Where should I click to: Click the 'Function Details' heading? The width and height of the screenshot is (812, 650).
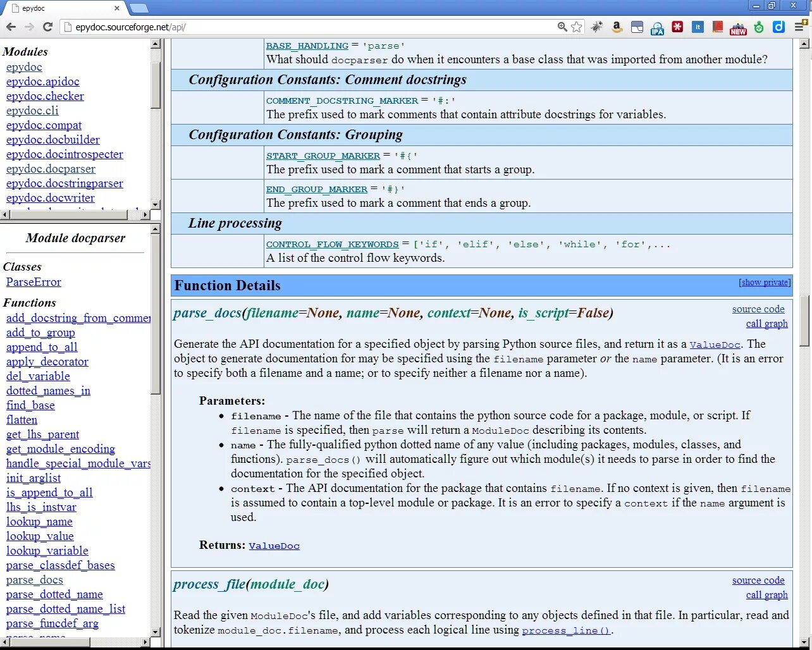click(x=227, y=285)
